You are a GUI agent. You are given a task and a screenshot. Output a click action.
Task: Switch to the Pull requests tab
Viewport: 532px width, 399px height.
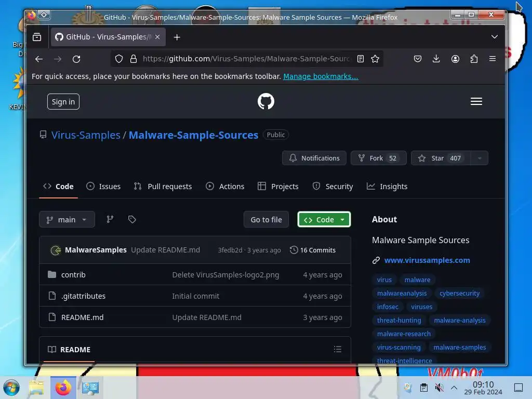tap(163, 187)
